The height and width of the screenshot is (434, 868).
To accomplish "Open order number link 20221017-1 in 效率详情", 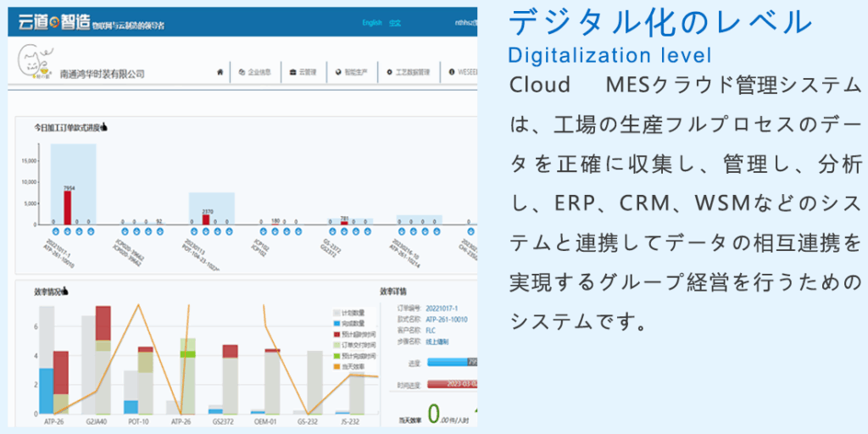I will pyautogui.click(x=441, y=309).
